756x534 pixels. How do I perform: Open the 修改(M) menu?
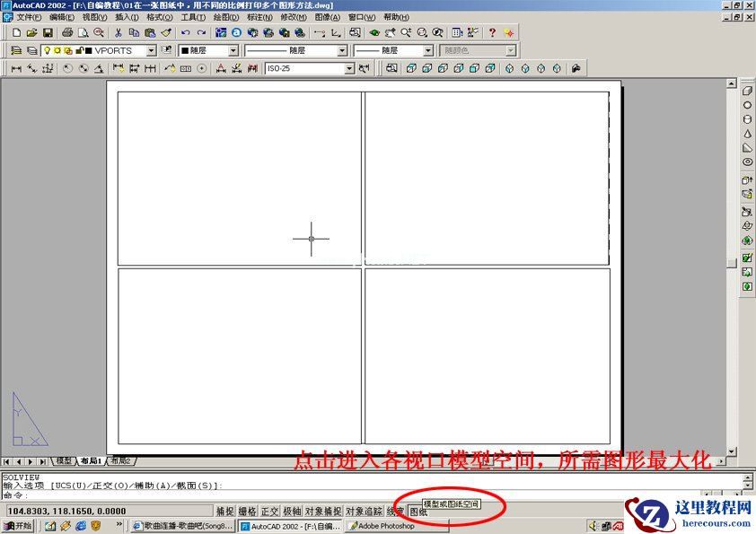294,17
